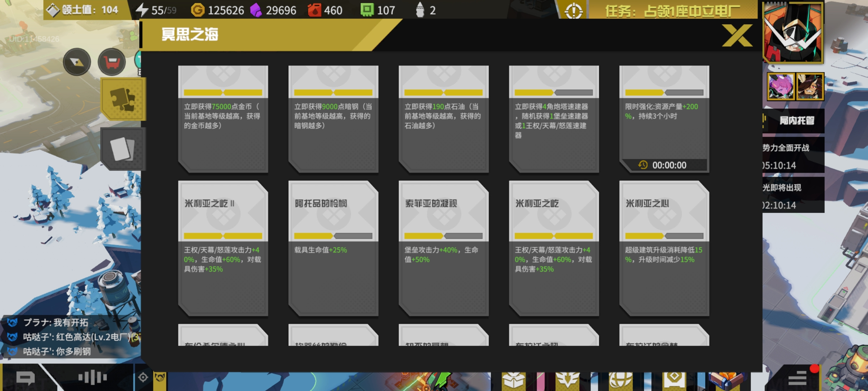Tap the green chip resource icon
This screenshot has width=868, height=391.
coord(367,10)
